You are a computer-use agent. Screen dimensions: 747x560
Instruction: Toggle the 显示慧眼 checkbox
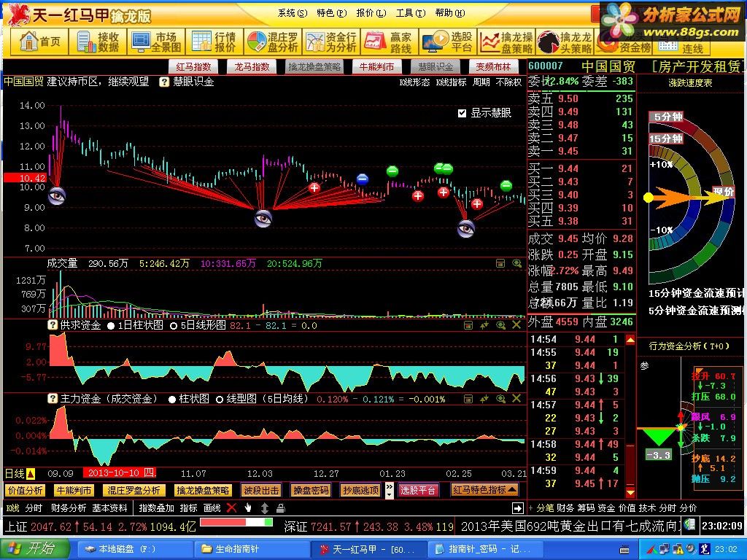[x=462, y=113]
